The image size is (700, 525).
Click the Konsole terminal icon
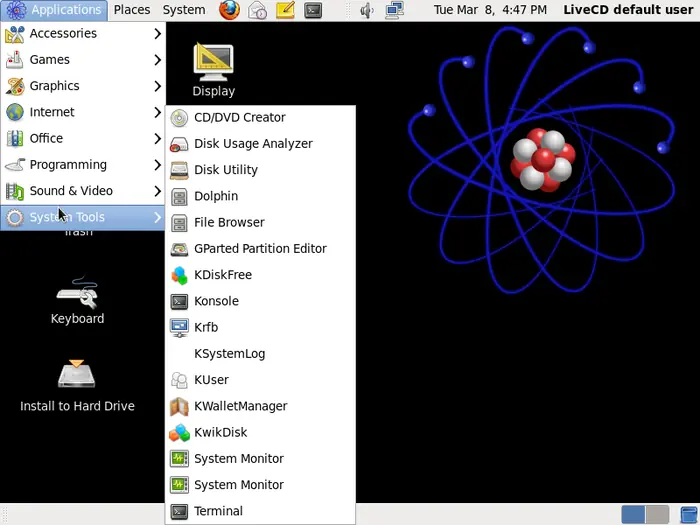179,301
